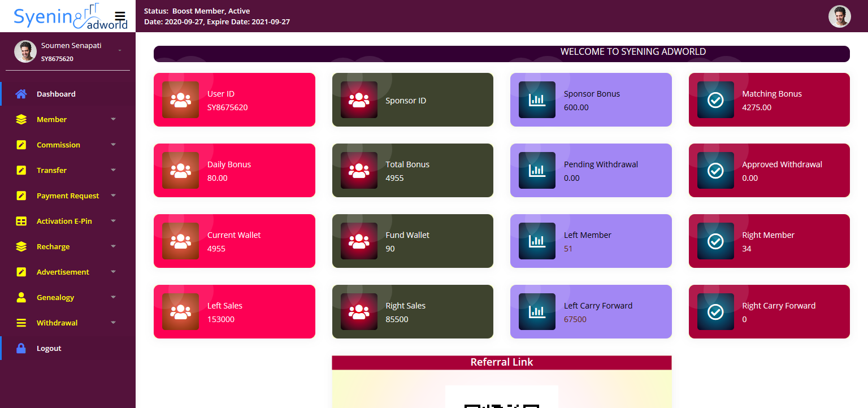Click the Left Sales people icon
Image resolution: width=868 pixels, height=408 pixels.
180,312
